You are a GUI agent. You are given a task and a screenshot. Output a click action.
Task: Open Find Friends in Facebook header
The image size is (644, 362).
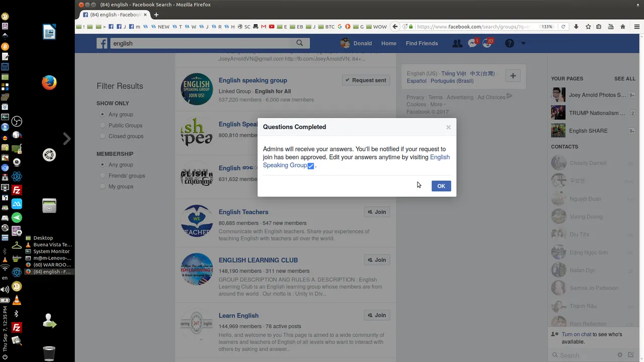pyautogui.click(x=422, y=43)
